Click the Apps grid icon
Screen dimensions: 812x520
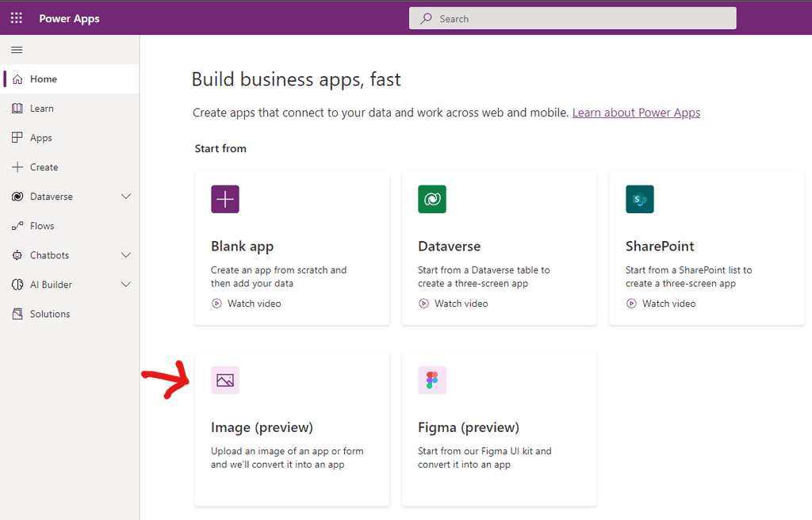[x=17, y=138]
